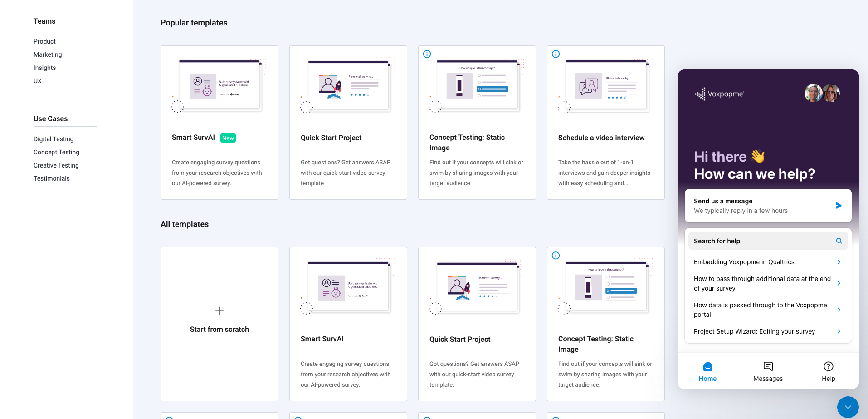Open popular Concept Testing: Static Image thumbnail
The height and width of the screenshot is (419, 868).
coord(477,85)
